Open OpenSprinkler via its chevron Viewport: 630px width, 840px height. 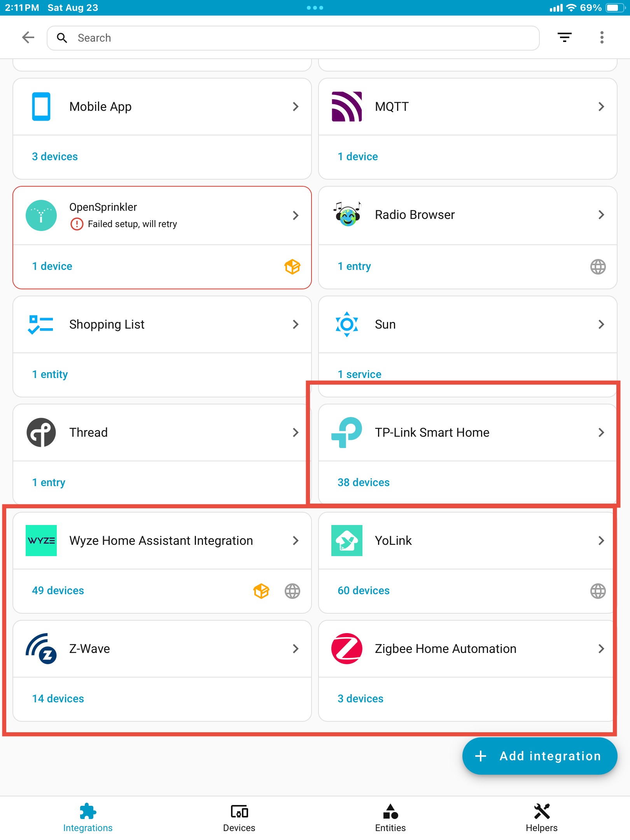[x=296, y=215]
